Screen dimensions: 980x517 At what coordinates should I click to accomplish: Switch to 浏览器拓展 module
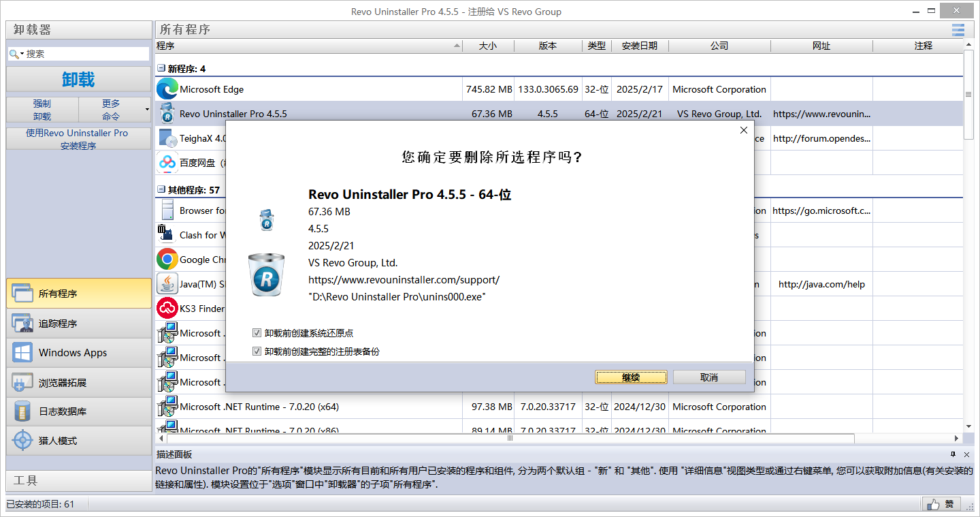pos(79,383)
